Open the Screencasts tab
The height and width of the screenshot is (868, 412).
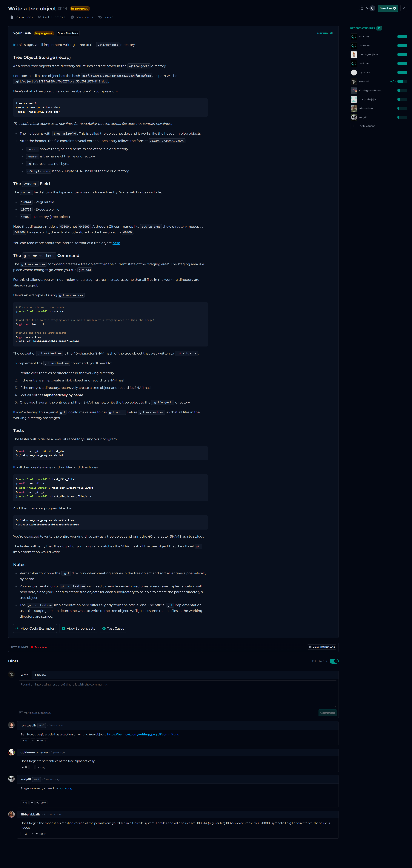point(82,17)
